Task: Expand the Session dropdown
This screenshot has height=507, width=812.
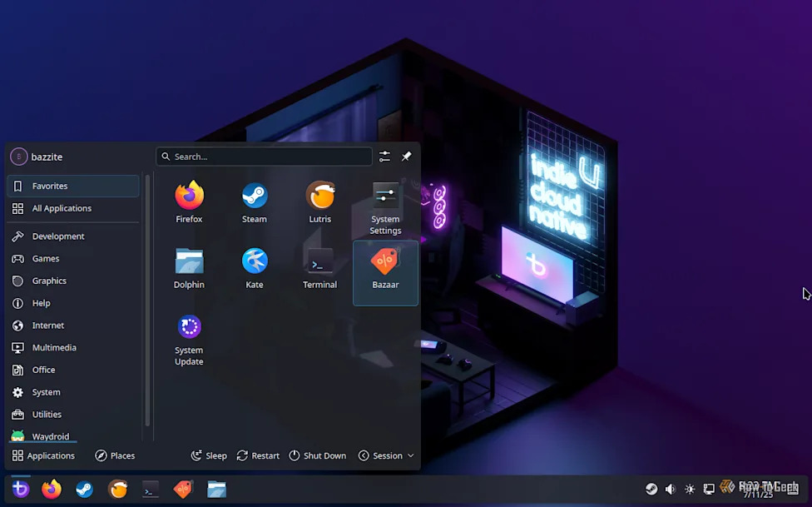Action: pyautogui.click(x=386, y=455)
